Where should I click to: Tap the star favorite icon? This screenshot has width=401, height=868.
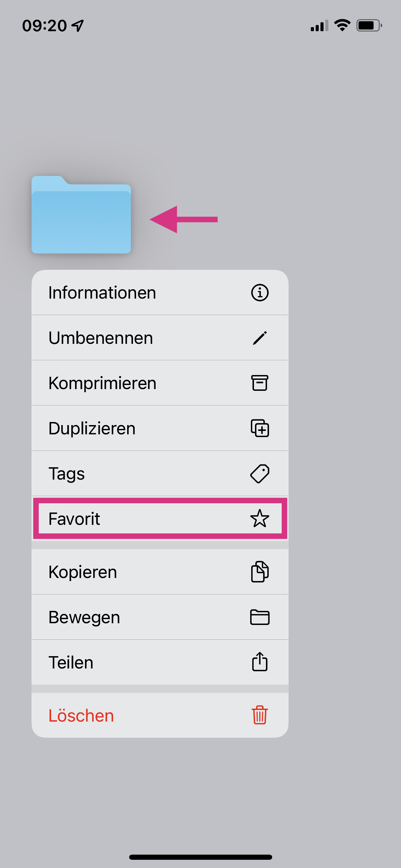pos(260,518)
